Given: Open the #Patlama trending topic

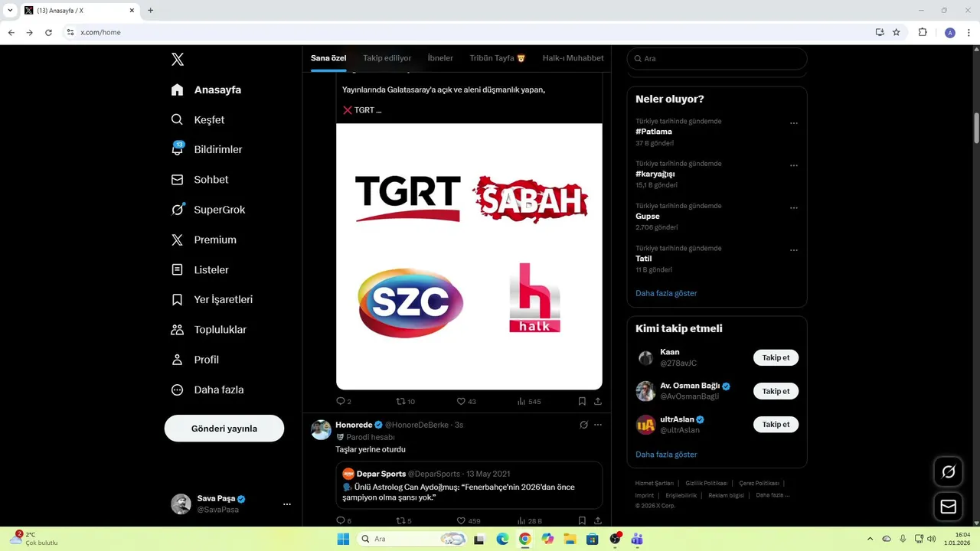Looking at the screenshot, I should 654,132.
